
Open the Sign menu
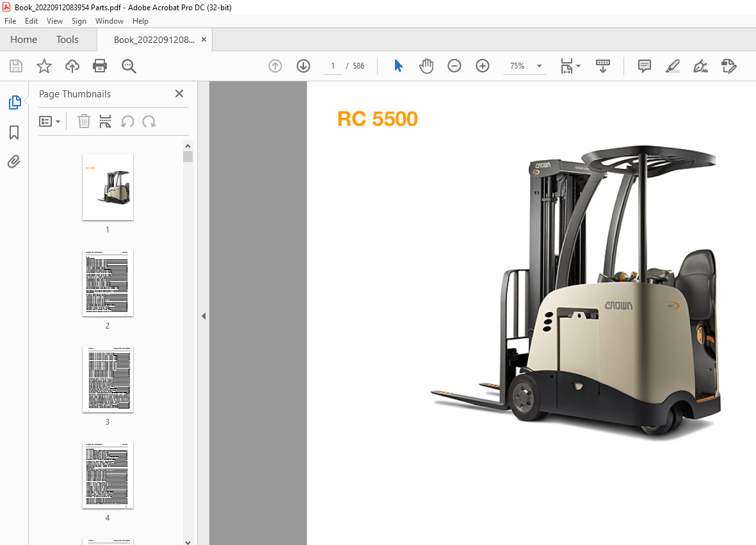tap(79, 20)
